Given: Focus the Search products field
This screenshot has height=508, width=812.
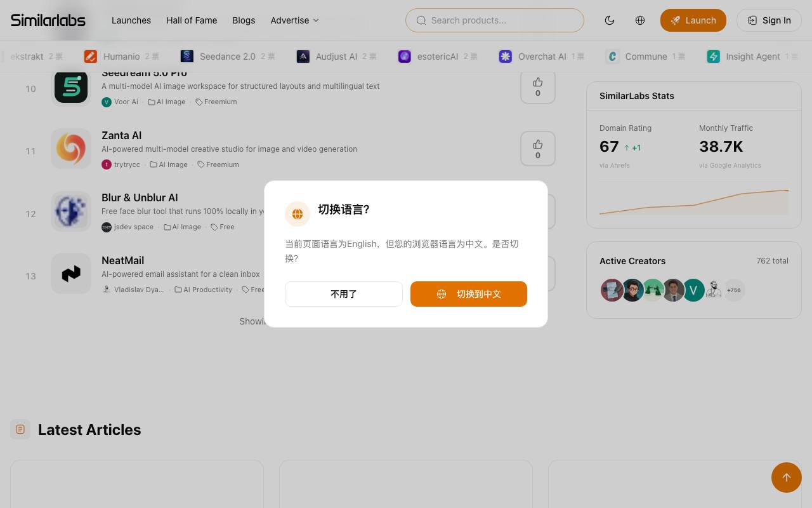Looking at the screenshot, I should pos(495,20).
